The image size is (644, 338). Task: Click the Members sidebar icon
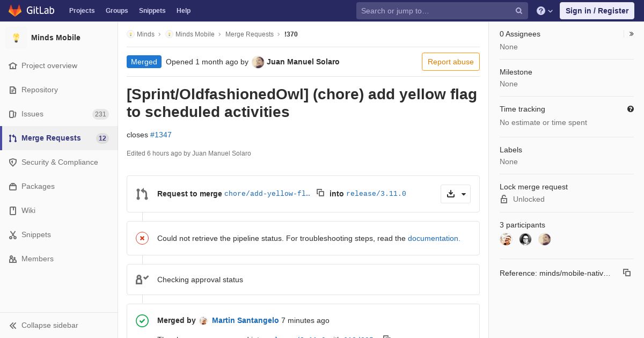13,259
